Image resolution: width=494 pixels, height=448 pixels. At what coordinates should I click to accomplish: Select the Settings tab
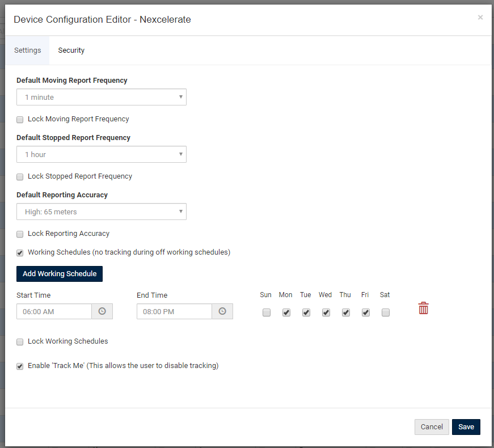pos(27,50)
